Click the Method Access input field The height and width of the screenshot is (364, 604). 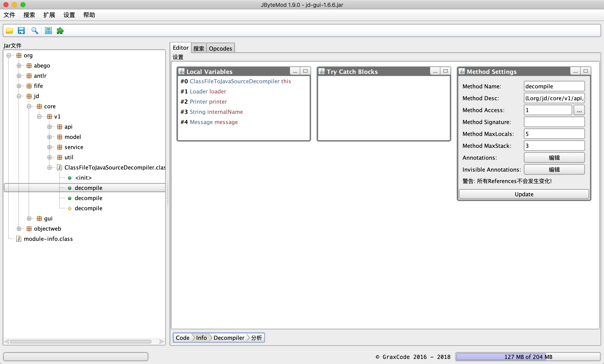click(548, 110)
